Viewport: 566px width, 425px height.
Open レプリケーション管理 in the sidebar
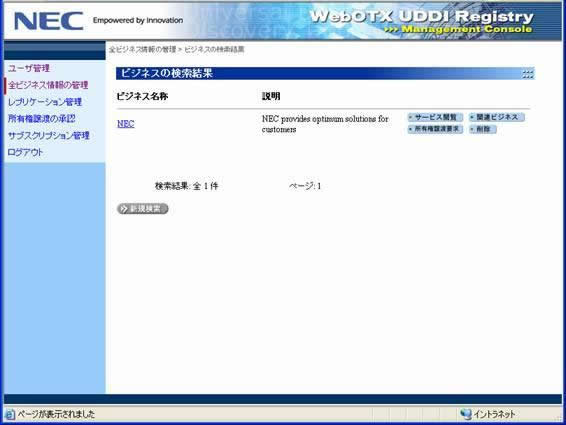[x=45, y=102]
